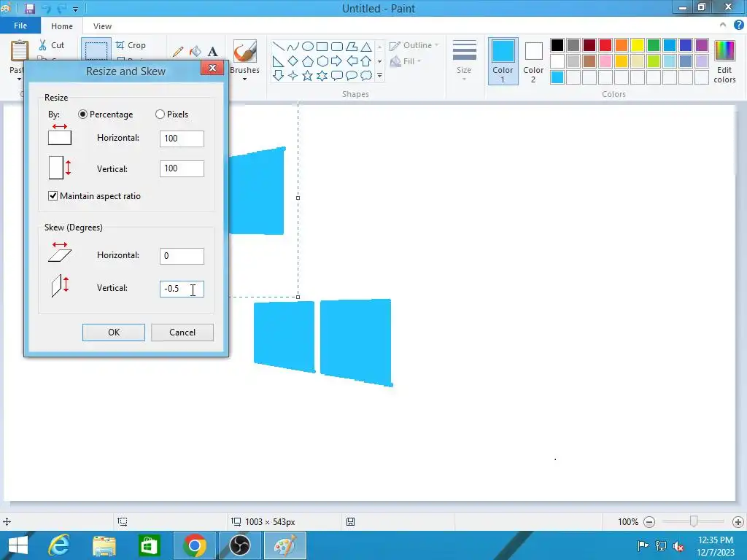
Task: Choose the Pixels resize option
Action: pyautogui.click(x=172, y=114)
